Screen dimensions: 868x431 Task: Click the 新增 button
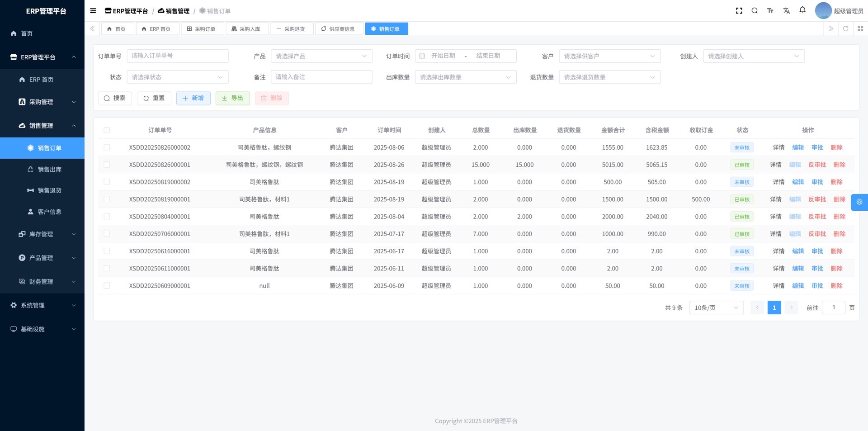click(x=193, y=98)
